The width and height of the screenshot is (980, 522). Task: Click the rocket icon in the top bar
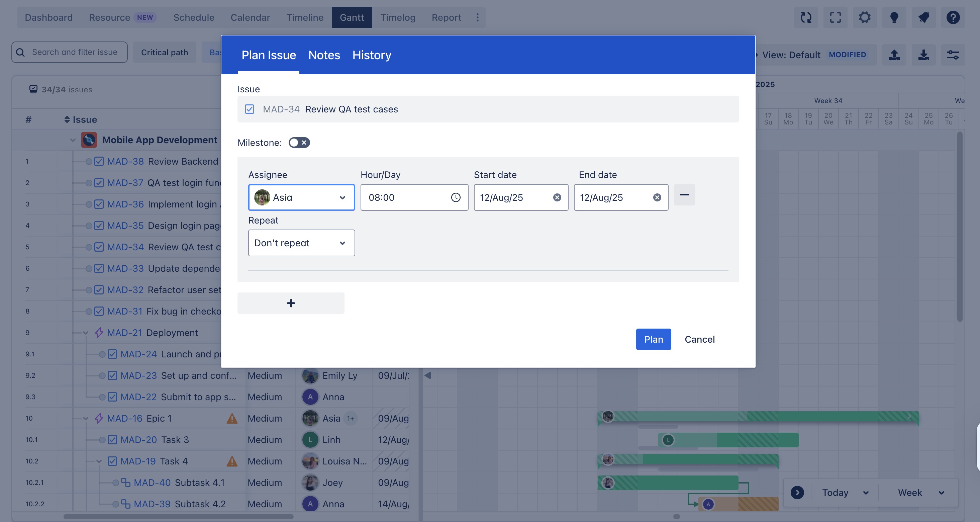(x=923, y=17)
